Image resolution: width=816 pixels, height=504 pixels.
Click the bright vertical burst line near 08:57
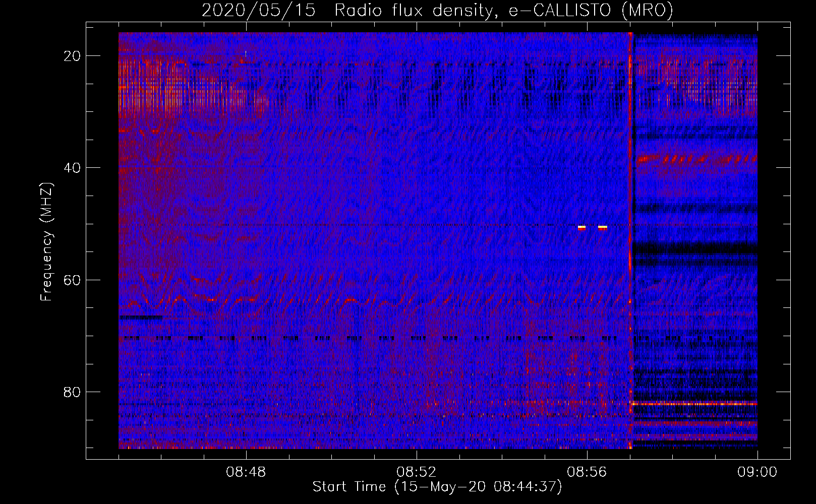(x=630, y=240)
